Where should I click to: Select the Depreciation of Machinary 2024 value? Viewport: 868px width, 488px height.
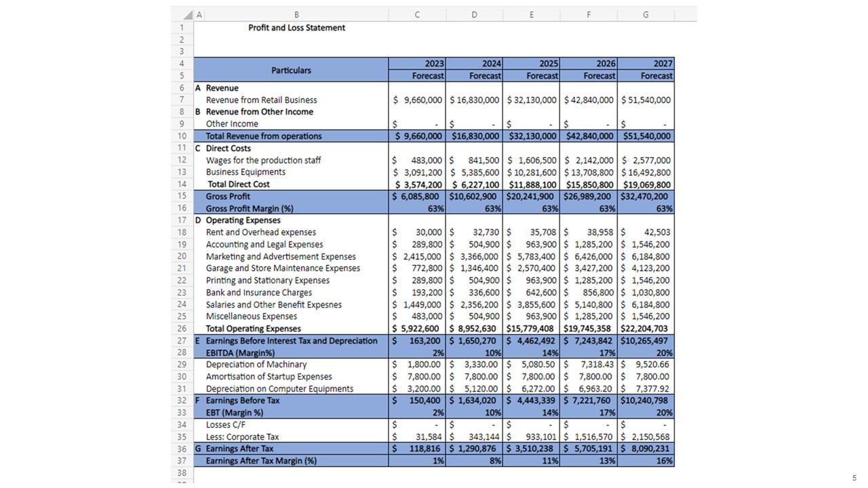[x=474, y=365]
